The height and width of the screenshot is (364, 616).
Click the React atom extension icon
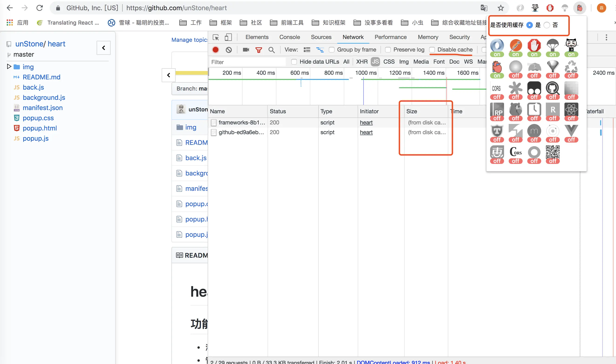[571, 110]
